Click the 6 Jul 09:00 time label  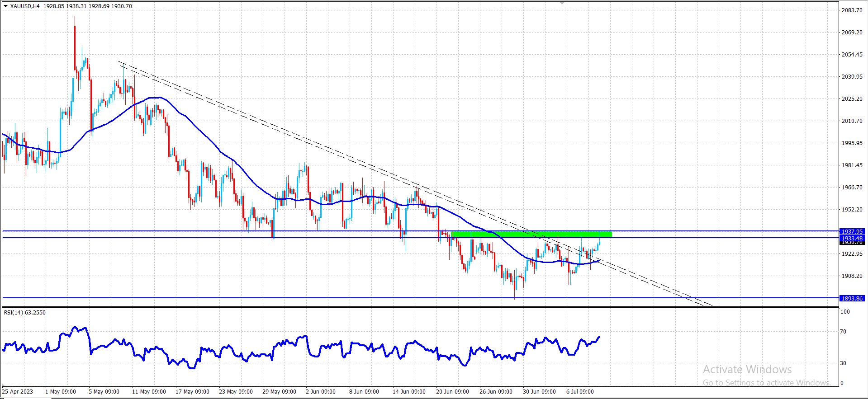tap(580, 391)
